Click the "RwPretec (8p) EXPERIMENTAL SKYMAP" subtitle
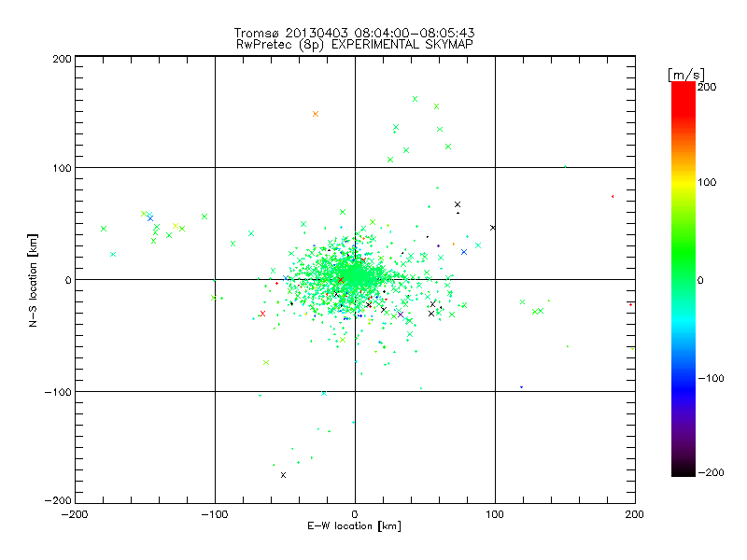The image size is (747, 560). coord(355,45)
